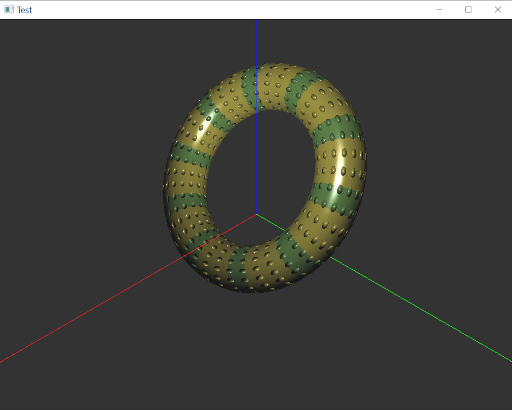The width and height of the screenshot is (512, 410).
Task: Minimize the Test window
Action: [439, 10]
